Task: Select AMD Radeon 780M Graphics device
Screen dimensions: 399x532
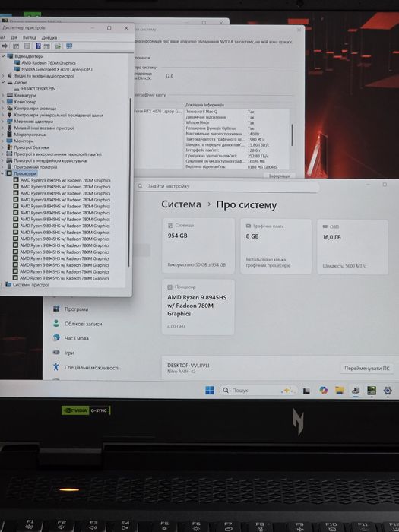Action: [x=49, y=63]
